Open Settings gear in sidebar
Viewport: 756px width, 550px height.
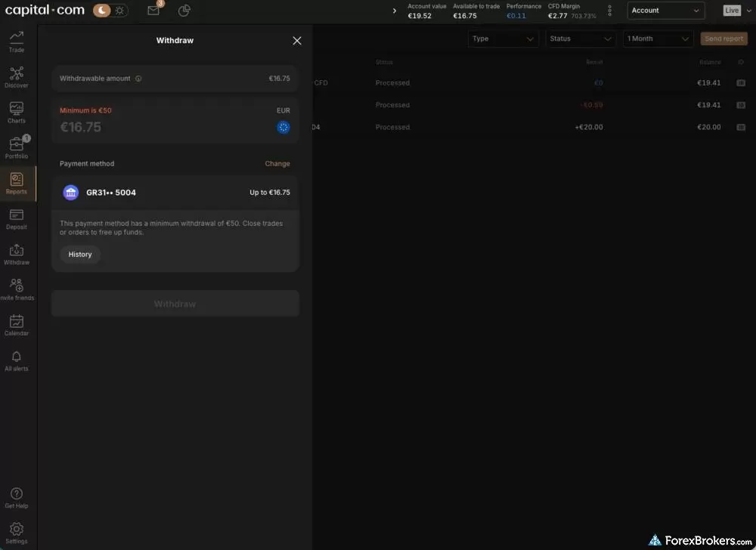tap(17, 533)
